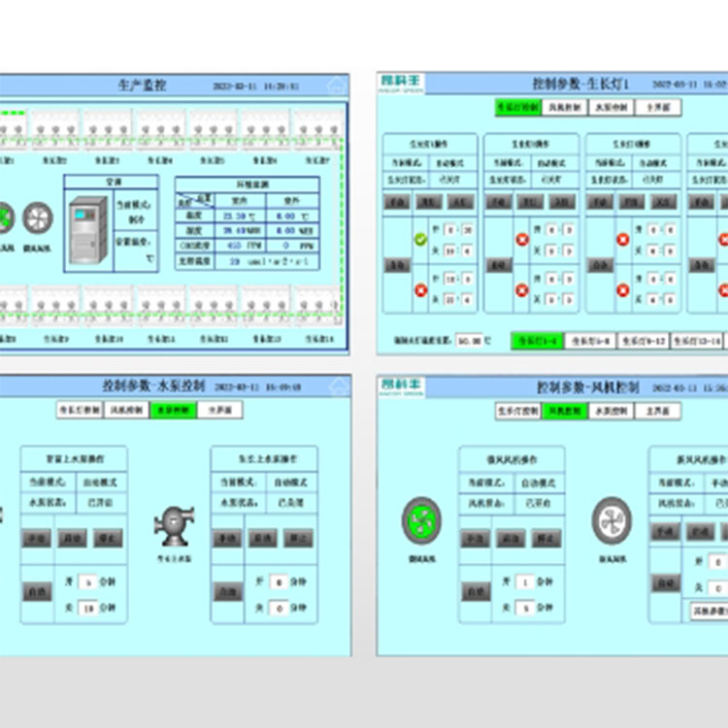Click 开 minutes field in 循环风机 group
728x728 pixels.
525,581
